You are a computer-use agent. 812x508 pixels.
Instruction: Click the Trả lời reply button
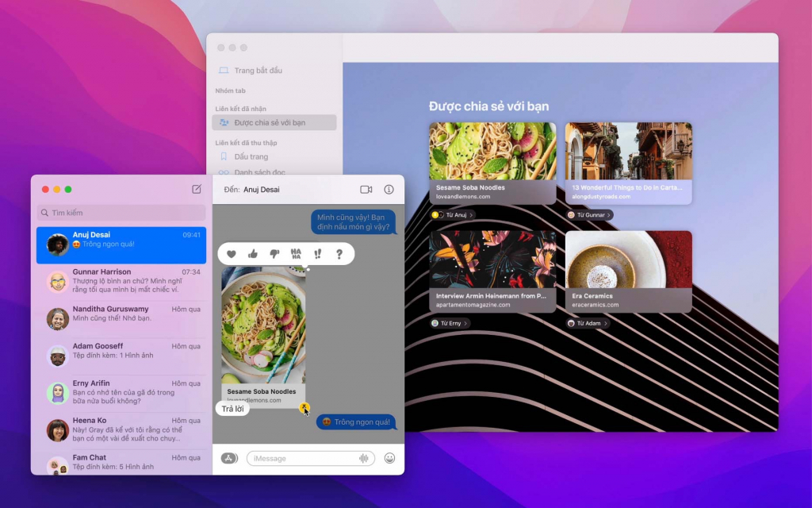pos(232,409)
